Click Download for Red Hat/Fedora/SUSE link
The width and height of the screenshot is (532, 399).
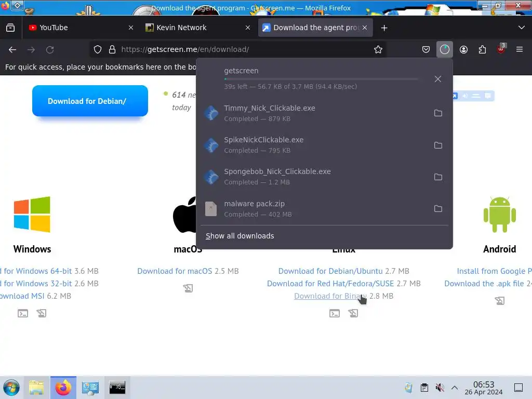[x=330, y=284]
